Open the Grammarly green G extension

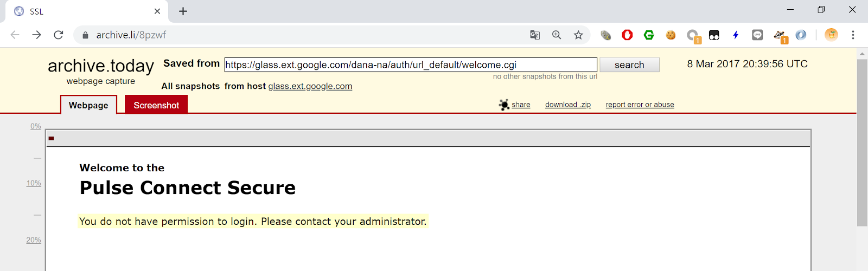coord(649,35)
